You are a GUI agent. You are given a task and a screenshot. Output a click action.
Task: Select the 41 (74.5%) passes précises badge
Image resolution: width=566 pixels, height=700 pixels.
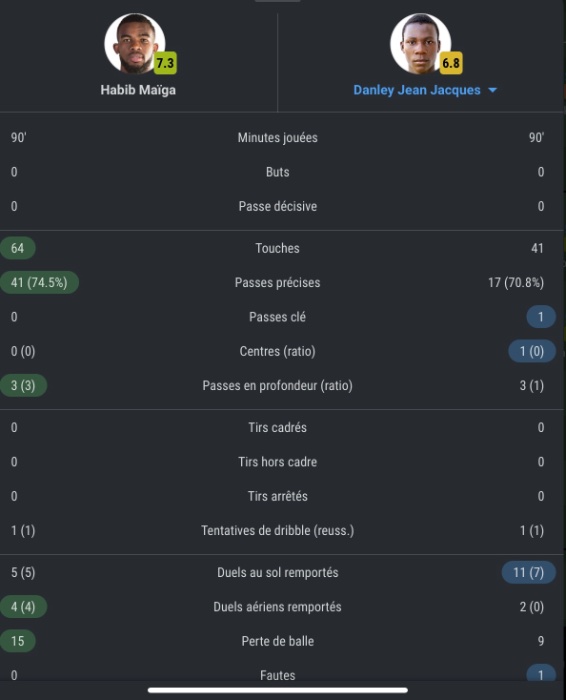(x=39, y=283)
